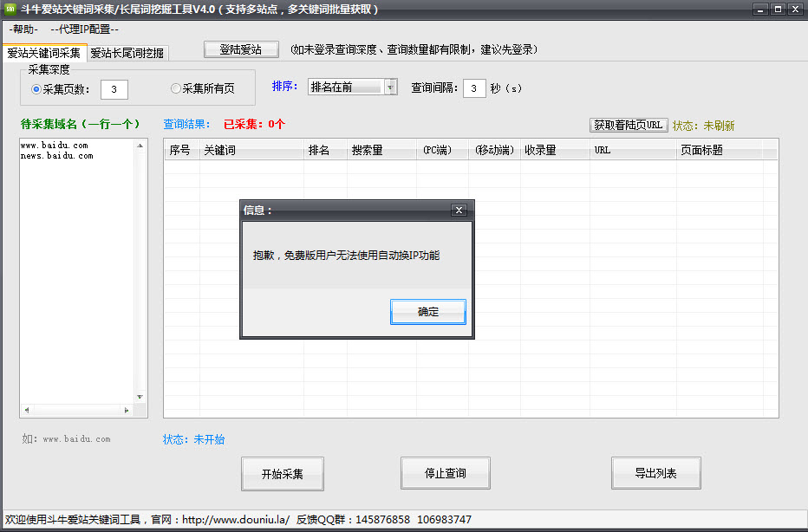808x532 pixels.
Task: Close the 信息 dialog with X
Action: click(459, 210)
